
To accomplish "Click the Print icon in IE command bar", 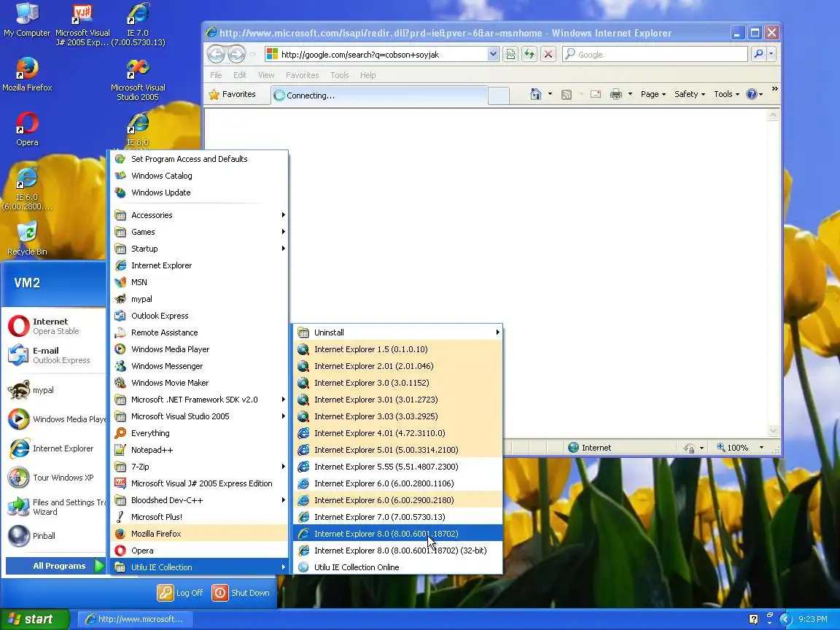I will [x=616, y=94].
